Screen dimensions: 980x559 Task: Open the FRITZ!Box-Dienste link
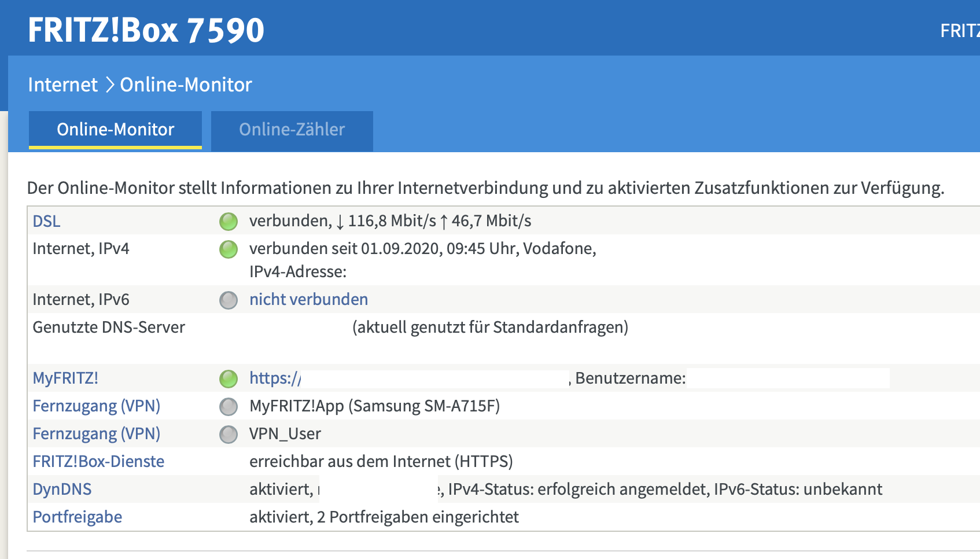point(98,461)
